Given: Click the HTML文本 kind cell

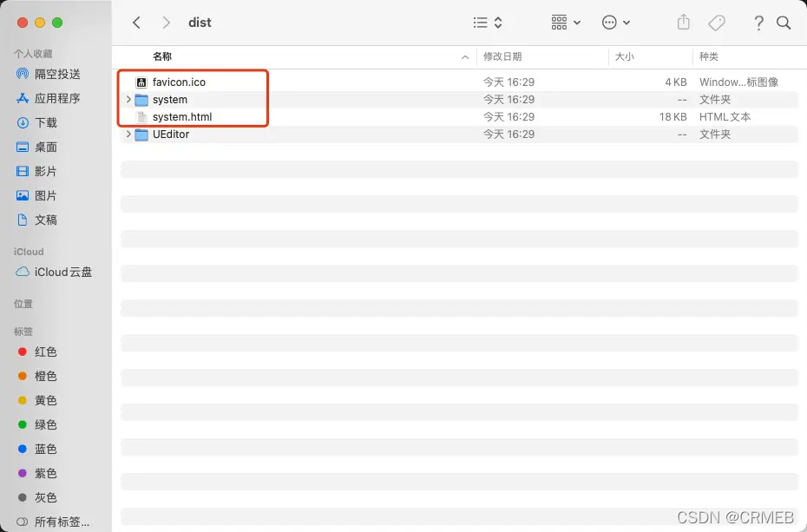Looking at the screenshot, I should (725, 117).
